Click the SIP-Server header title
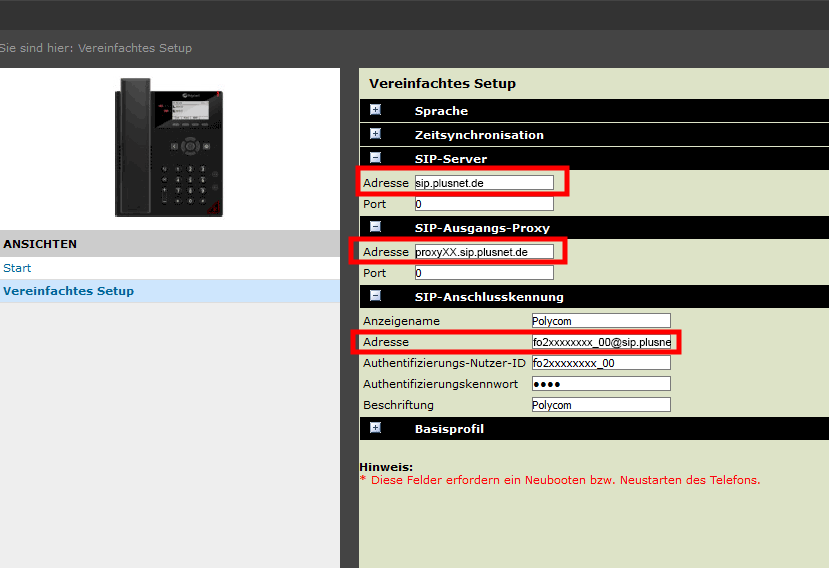The image size is (829, 568). (x=451, y=159)
